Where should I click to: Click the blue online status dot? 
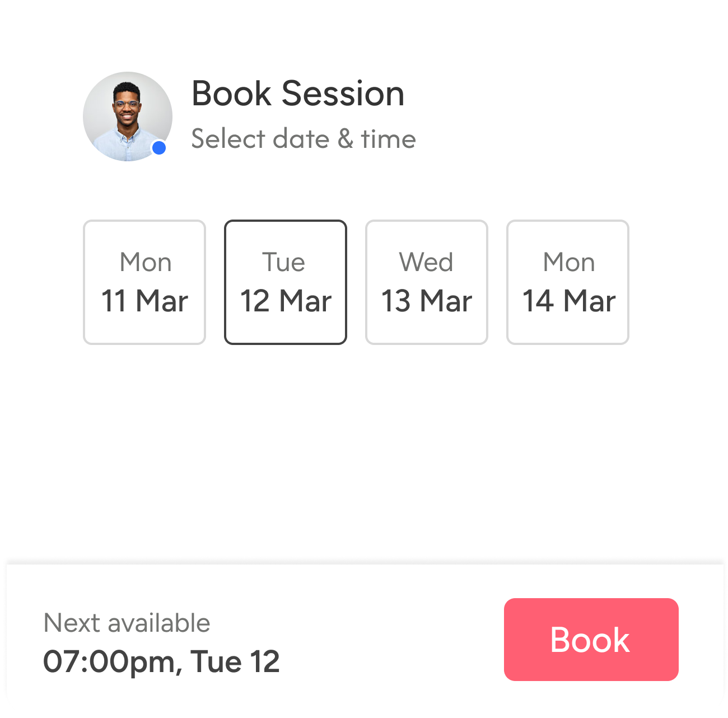(x=159, y=148)
